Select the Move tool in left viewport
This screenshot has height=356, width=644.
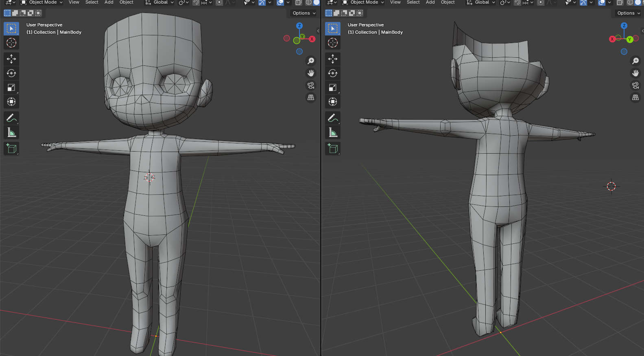[11, 59]
